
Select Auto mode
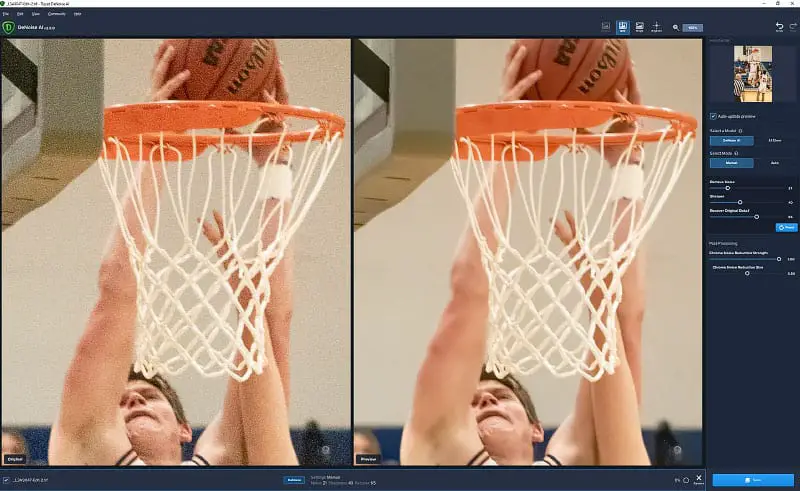tap(774, 163)
